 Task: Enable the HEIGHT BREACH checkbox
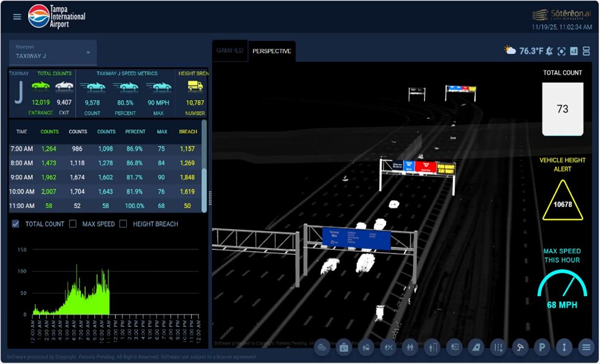tap(124, 224)
